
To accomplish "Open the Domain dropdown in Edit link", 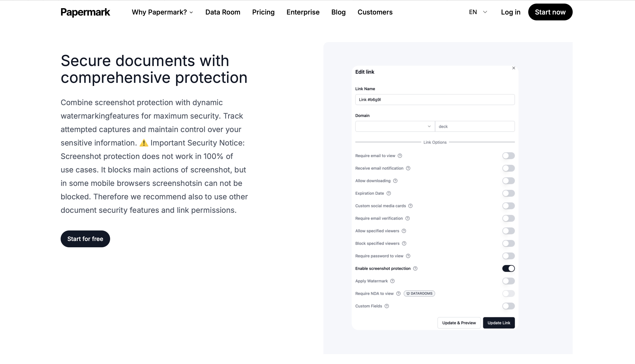I will pyautogui.click(x=395, y=127).
